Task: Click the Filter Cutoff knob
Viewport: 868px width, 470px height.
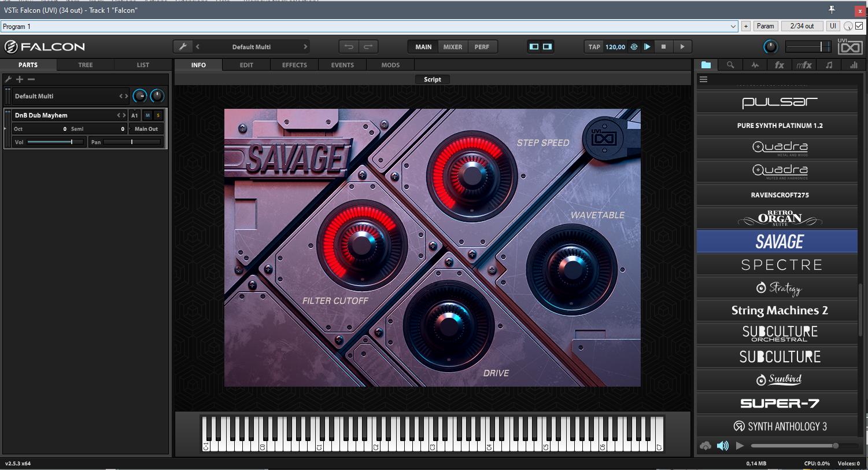Action: (x=362, y=244)
